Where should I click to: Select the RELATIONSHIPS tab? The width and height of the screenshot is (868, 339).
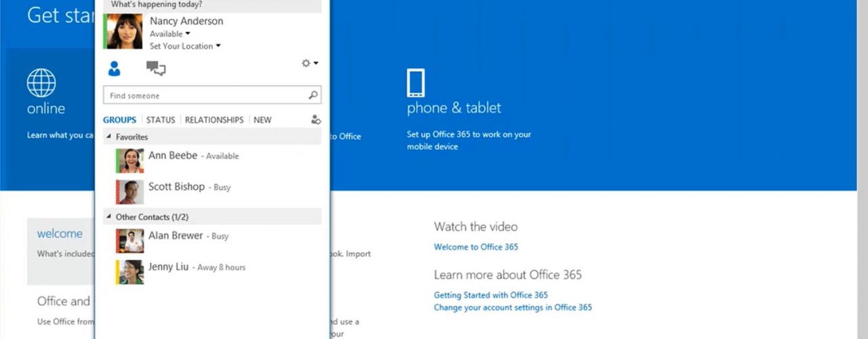click(214, 120)
